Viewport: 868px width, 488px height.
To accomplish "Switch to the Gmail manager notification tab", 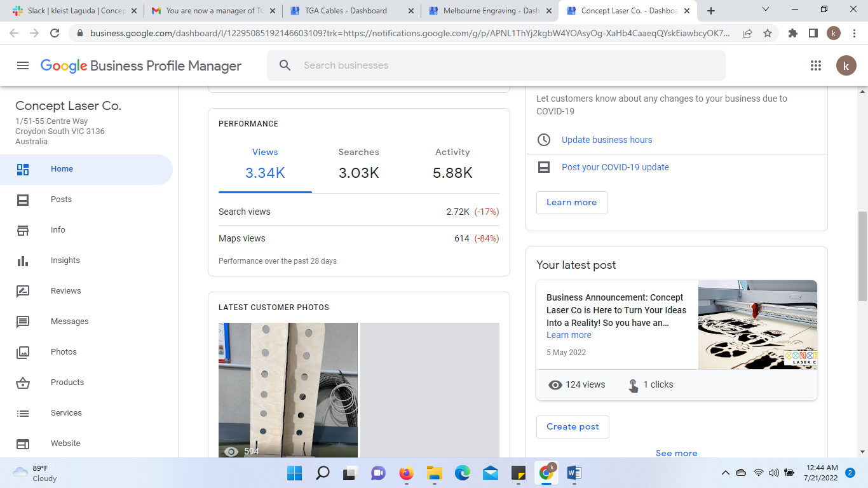I will click(x=212, y=11).
